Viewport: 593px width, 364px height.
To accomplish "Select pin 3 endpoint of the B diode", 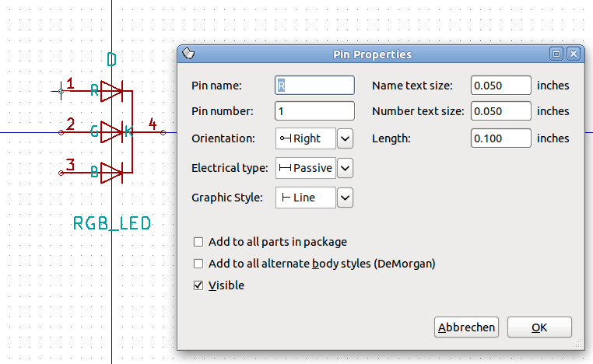I will tap(61, 173).
